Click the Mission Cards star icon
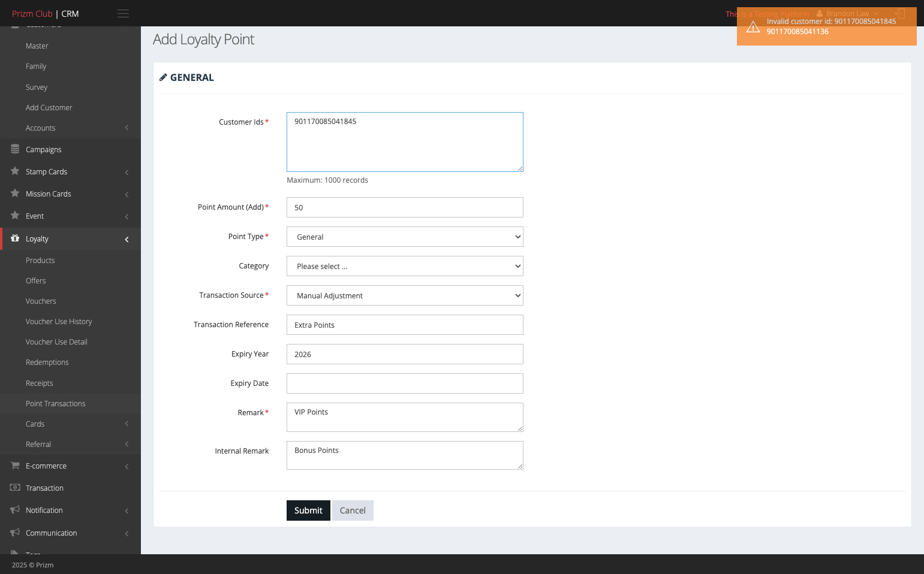 [x=15, y=194]
